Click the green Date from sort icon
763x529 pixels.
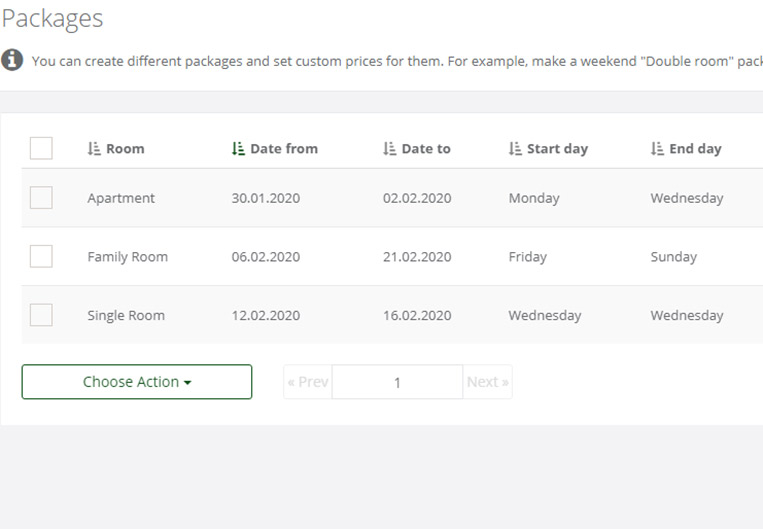pos(238,148)
